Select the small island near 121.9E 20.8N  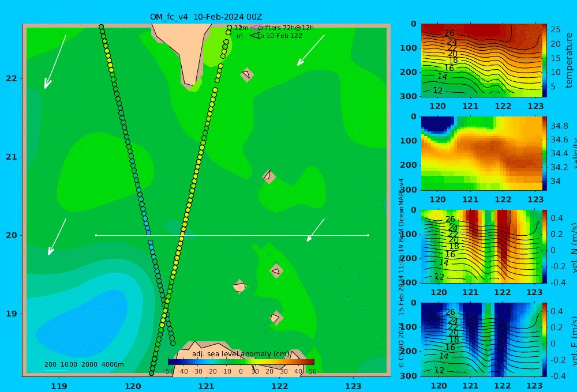[269, 176]
